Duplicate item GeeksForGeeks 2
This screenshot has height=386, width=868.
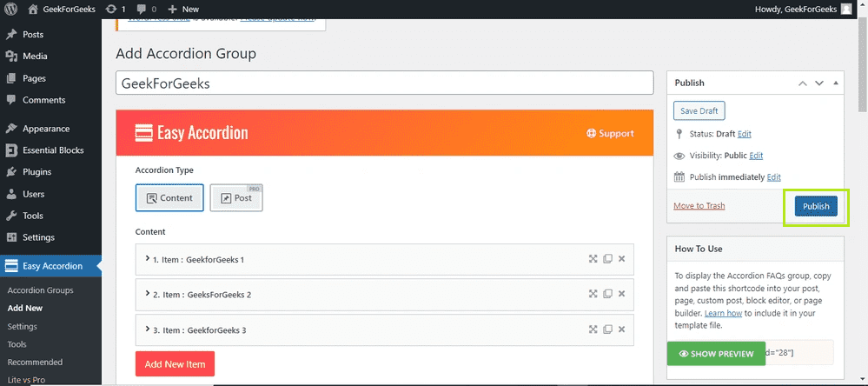[x=607, y=294]
